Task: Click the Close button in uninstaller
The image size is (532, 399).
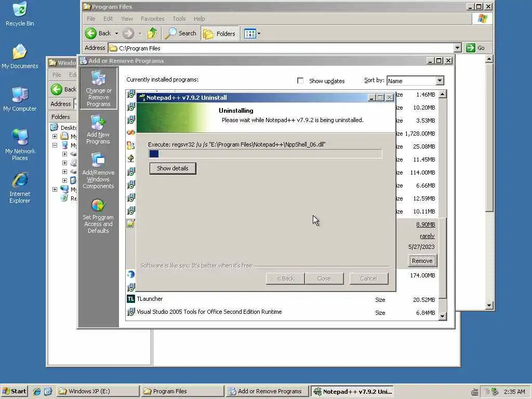Action: click(324, 278)
